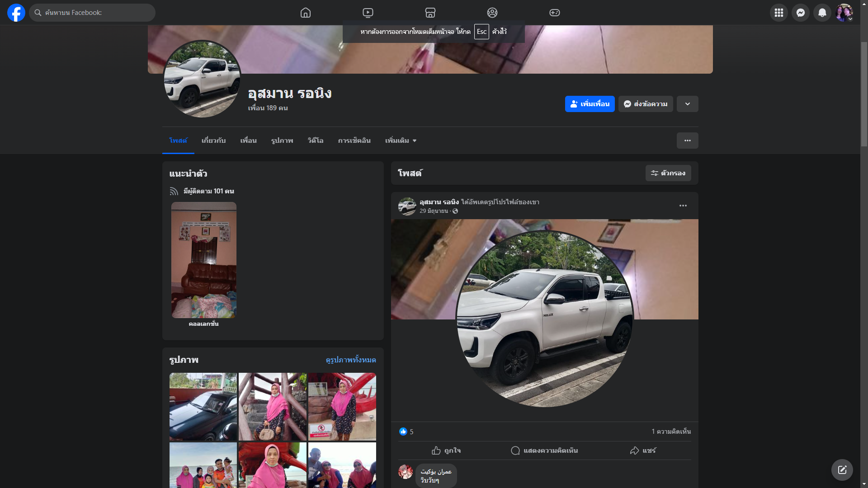Expand the dropdown next to ส่งข้อความ

coord(687,104)
